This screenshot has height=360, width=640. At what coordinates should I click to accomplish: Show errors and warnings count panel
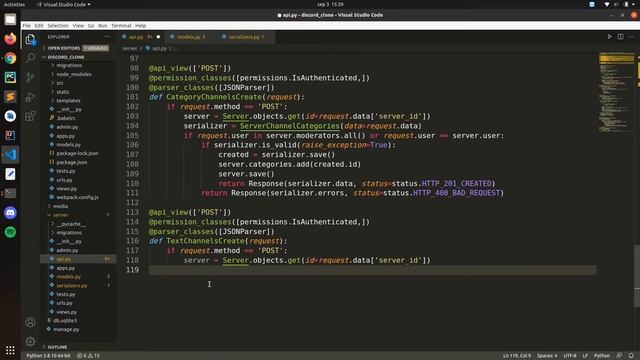pos(88,356)
